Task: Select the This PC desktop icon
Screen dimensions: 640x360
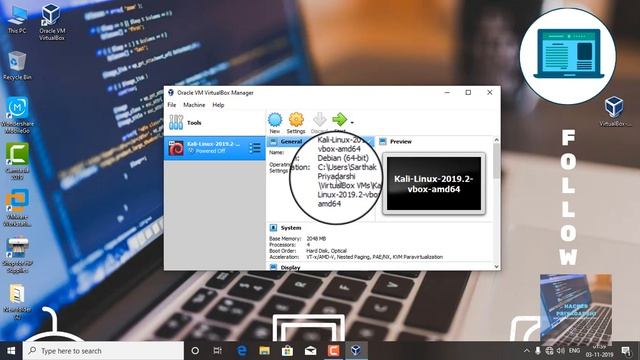Action: click(17, 19)
